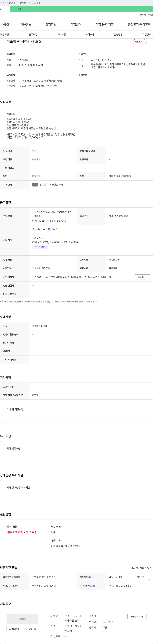The image size is (153, 644).
Task: Open the 채용정보 menu
Action: pyautogui.click(x=26, y=24)
